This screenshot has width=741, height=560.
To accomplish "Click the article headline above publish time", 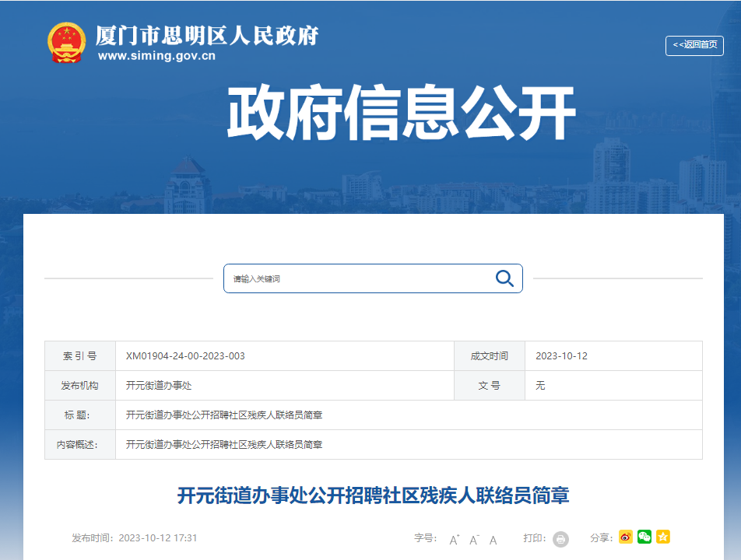I will point(374,495).
